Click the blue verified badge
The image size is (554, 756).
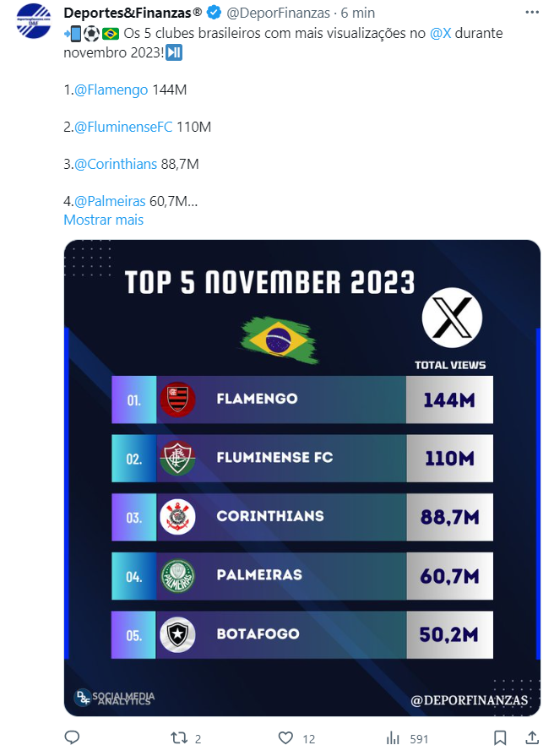pos(214,13)
